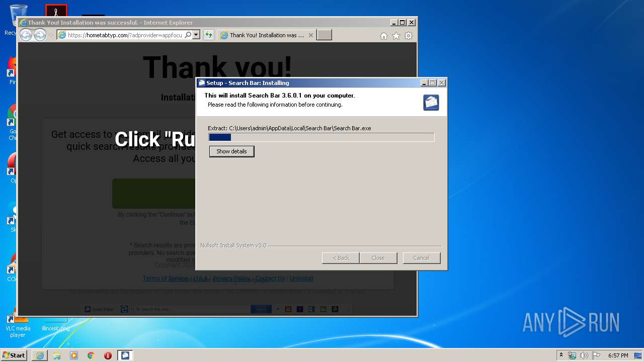This screenshot has width=644, height=362.
Task: Open Favorites via the star icon
Action: tap(396, 36)
